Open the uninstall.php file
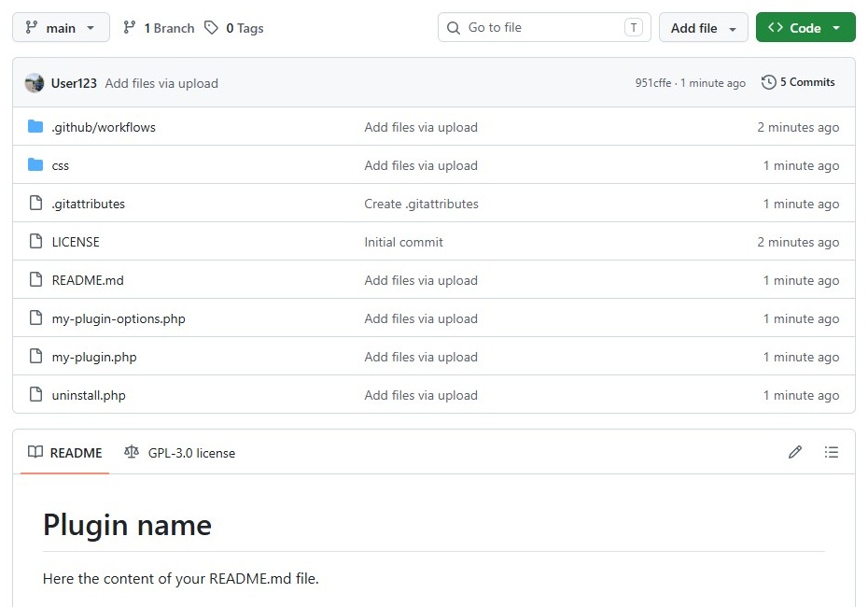 [x=89, y=395]
